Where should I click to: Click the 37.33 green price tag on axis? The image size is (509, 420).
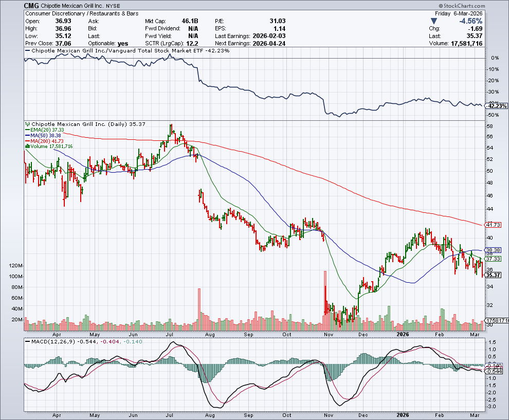click(493, 259)
